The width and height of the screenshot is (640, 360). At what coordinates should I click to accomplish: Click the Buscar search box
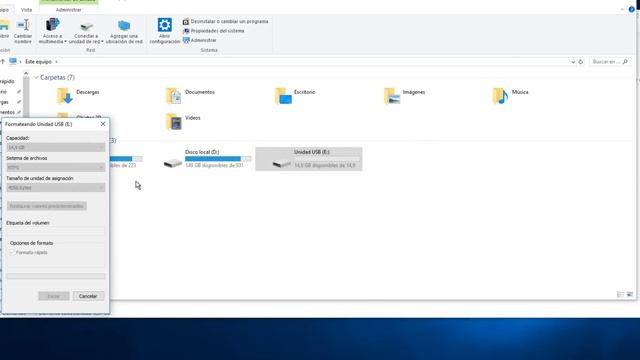[x=610, y=62]
